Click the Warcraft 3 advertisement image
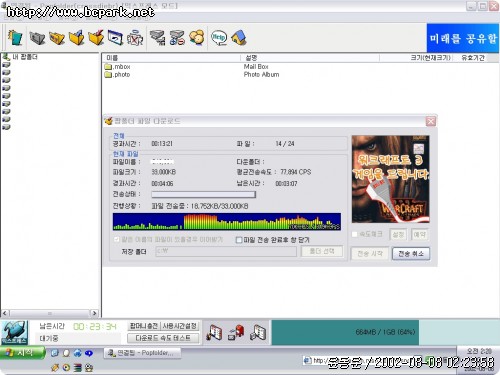The width and height of the screenshot is (500, 375). (x=390, y=179)
